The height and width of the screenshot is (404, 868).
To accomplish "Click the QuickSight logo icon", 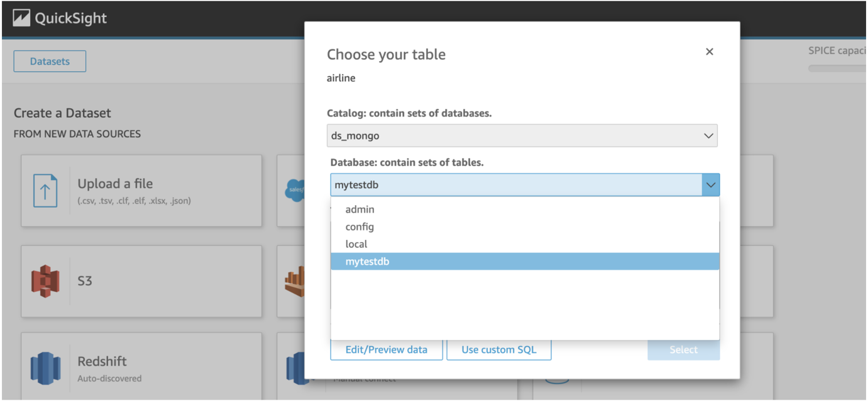I will pyautogui.click(x=21, y=18).
